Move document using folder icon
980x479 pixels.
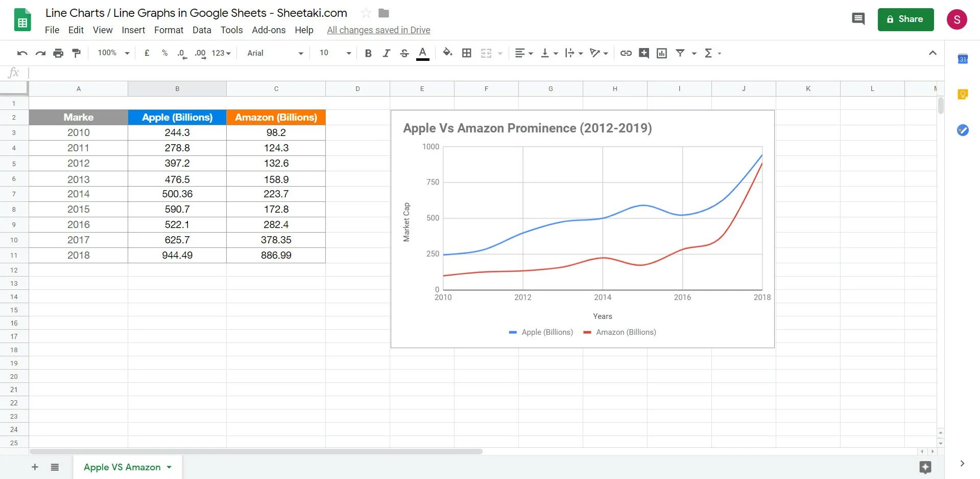click(384, 13)
